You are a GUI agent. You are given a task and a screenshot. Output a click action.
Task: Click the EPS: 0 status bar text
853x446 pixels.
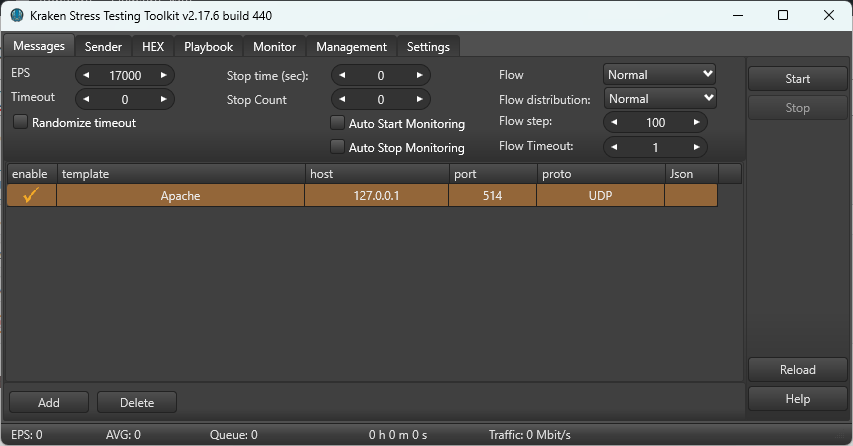coord(27,435)
